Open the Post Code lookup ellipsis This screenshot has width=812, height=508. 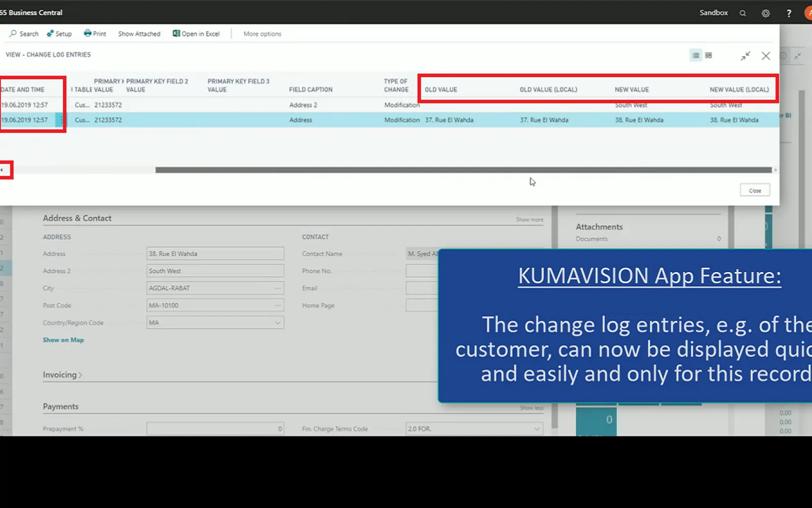[278, 305]
